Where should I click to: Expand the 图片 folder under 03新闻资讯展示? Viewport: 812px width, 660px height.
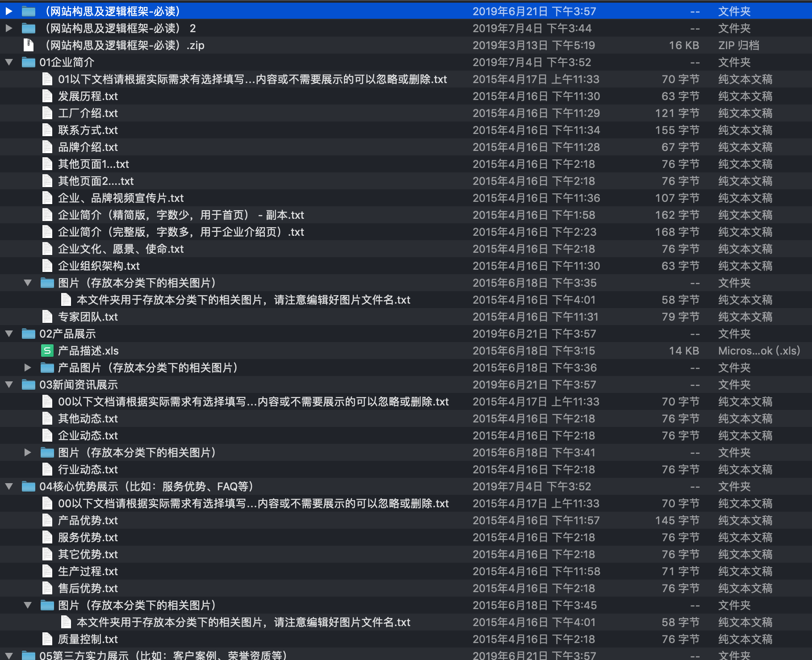28,452
